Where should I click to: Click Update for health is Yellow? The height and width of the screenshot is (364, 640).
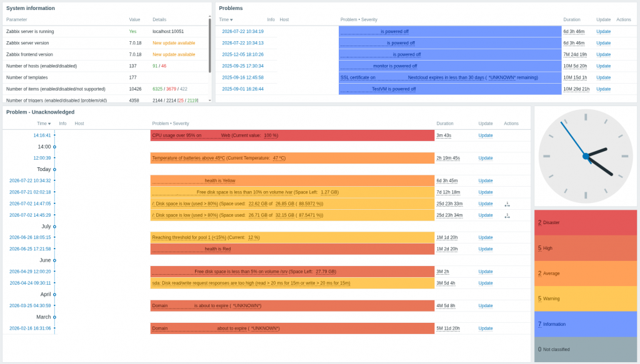pyautogui.click(x=485, y=180)
